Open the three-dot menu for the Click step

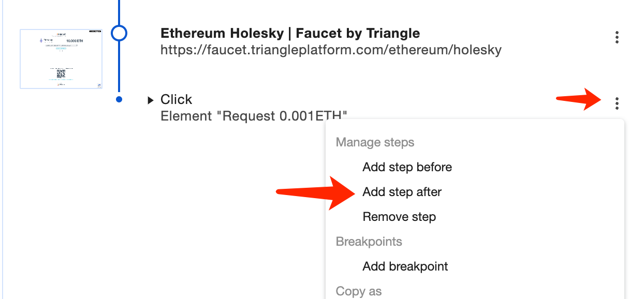[x=617, y=103]
